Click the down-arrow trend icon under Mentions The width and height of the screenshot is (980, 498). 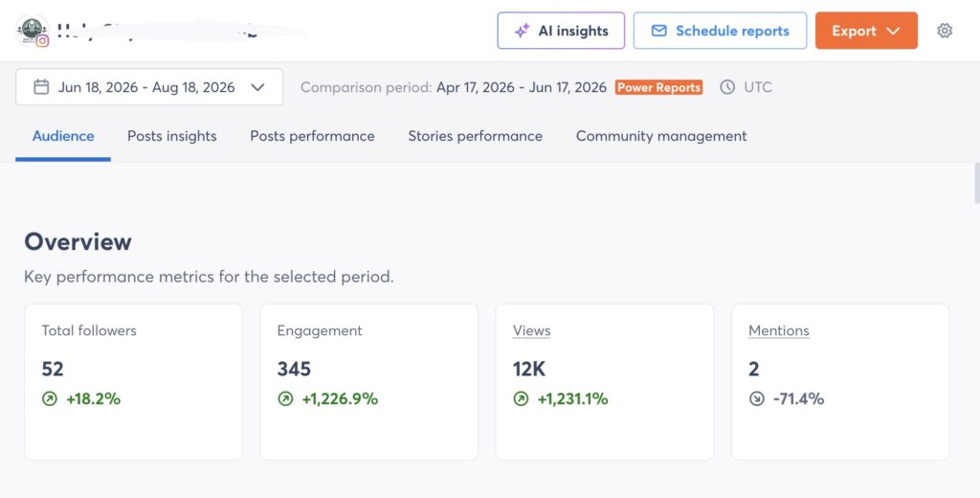756,398
